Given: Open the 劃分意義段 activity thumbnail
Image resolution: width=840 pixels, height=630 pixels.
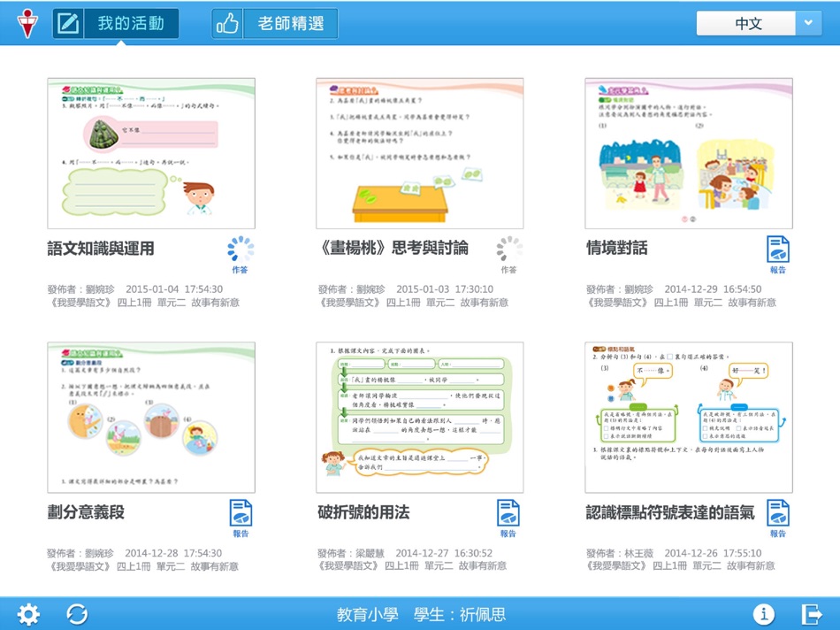Looking at the screenshot, I should 151,418.
